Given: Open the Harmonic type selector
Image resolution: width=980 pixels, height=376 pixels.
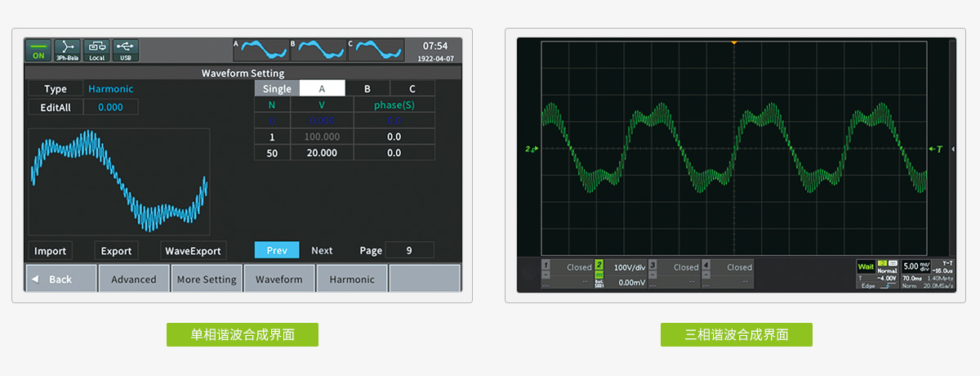Looking at the screenshot, I should click(x=111, y=89).
